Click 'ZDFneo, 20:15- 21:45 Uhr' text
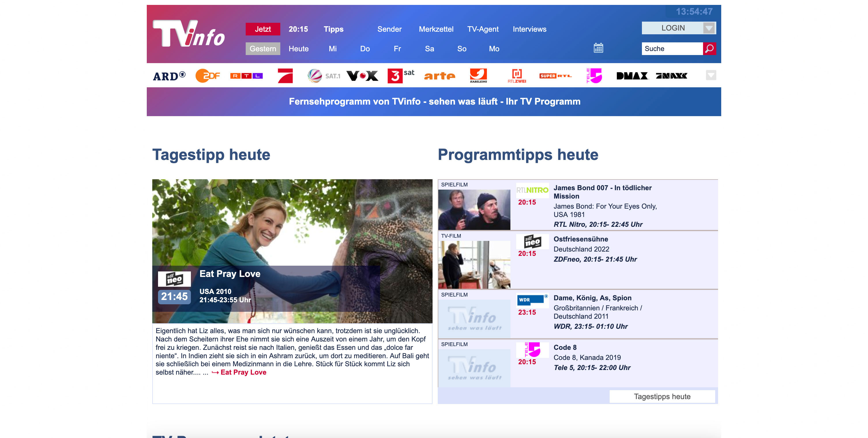868x438 pixels. point(595,259)
